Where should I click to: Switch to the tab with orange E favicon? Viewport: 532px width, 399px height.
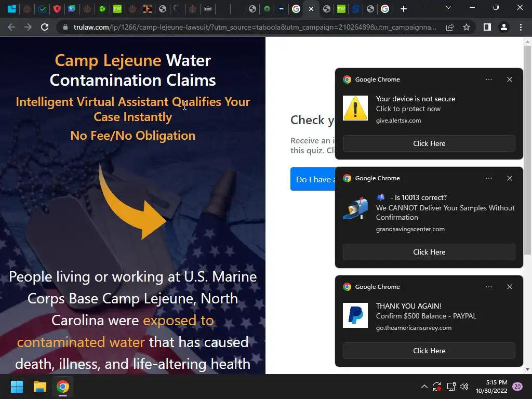tap(147, 9)
